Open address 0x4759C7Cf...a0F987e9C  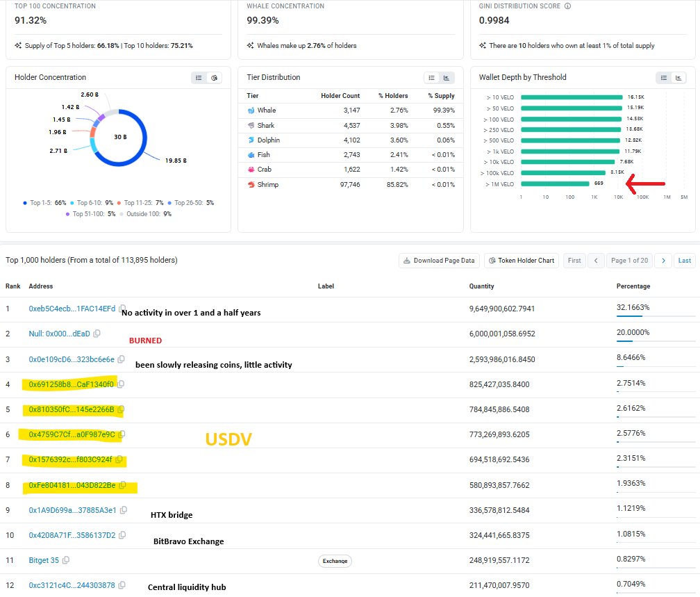click(72, 434)
